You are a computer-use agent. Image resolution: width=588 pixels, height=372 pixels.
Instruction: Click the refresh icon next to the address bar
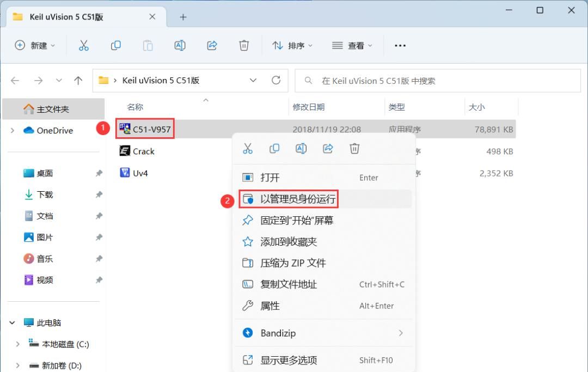(275, 80)
